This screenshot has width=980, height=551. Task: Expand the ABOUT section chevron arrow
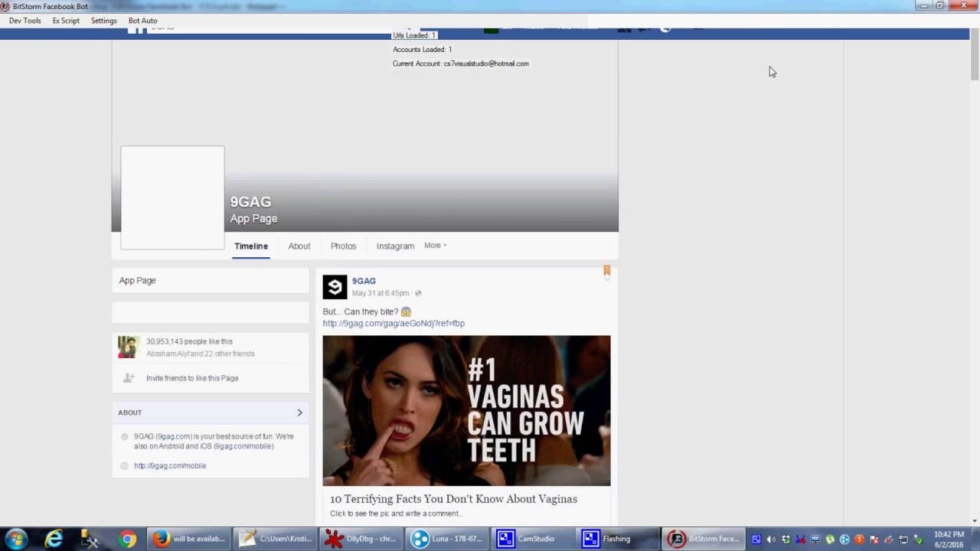click(x=299, y=412)
